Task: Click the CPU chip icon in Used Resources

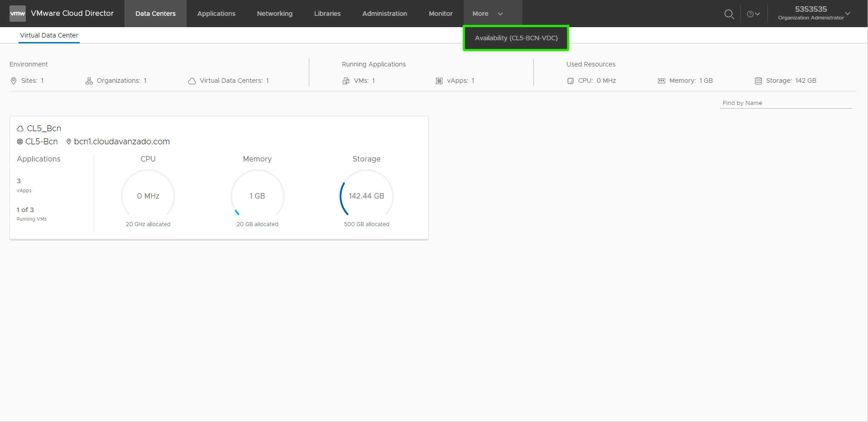Action: [x=571, y=81]
